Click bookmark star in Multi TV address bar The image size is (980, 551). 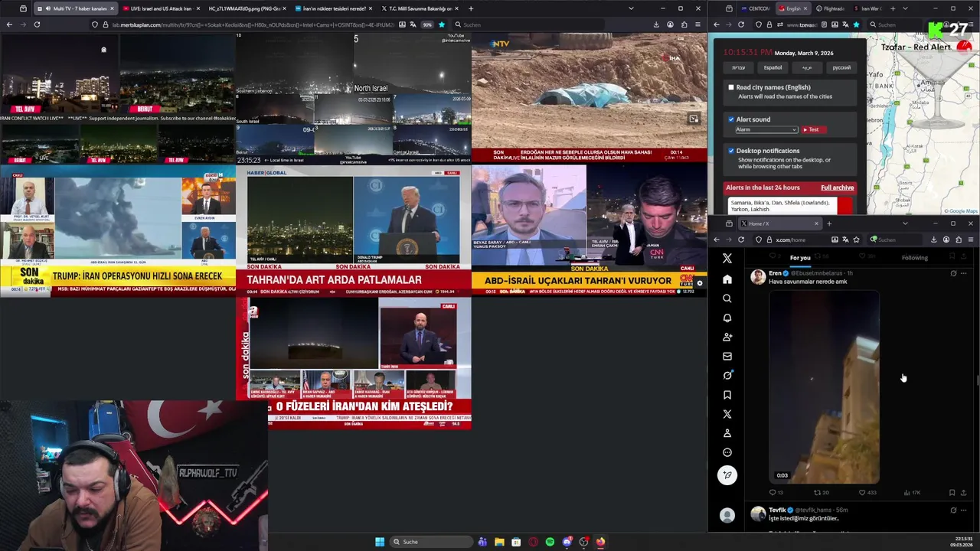point(441,24)
